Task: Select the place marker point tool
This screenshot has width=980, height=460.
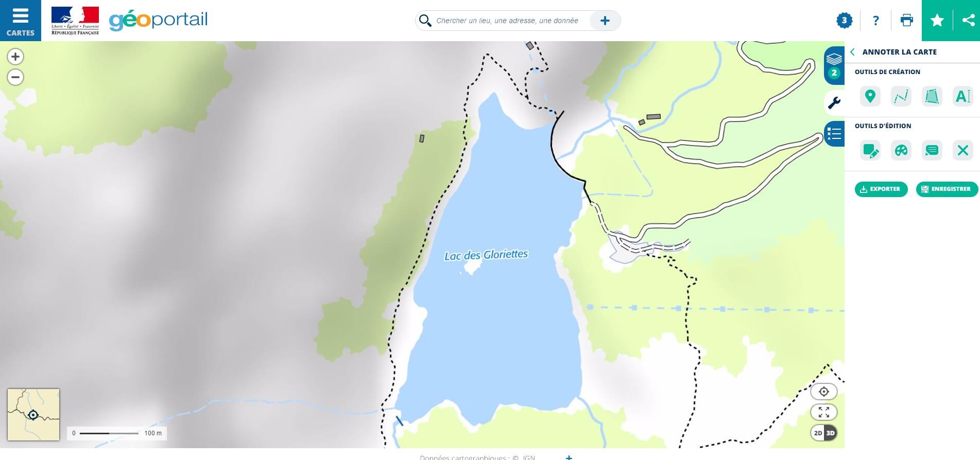Action: coord(870,96)
